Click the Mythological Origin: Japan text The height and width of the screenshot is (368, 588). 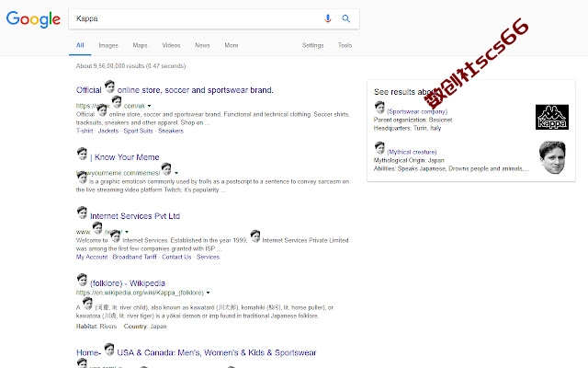[x=409, y=160]
